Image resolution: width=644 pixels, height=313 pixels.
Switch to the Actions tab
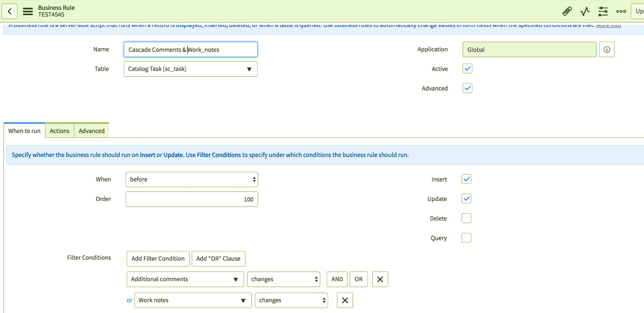(x=59, y=131)
